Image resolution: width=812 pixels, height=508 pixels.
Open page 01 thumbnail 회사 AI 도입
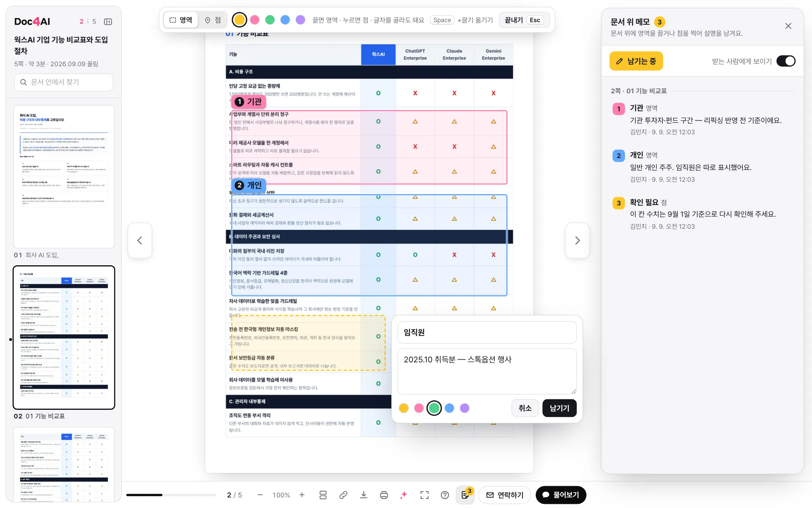64,176
